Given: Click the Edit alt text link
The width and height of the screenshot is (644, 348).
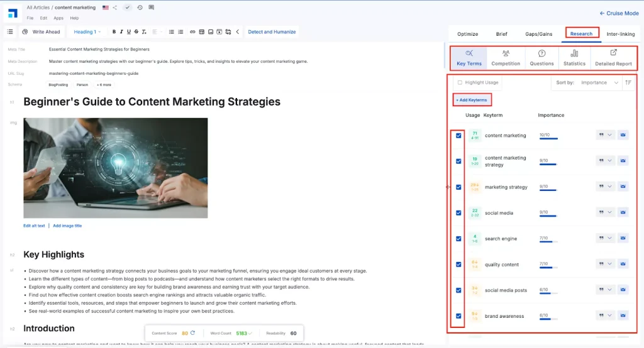Looking at the screenshot, I should (34, 226).
